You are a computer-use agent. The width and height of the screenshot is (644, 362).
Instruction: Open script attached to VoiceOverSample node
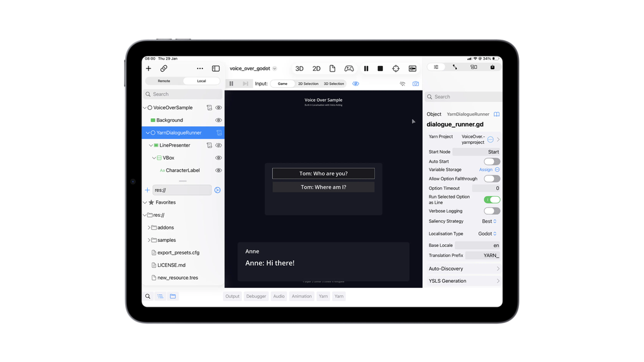(209, 107)
